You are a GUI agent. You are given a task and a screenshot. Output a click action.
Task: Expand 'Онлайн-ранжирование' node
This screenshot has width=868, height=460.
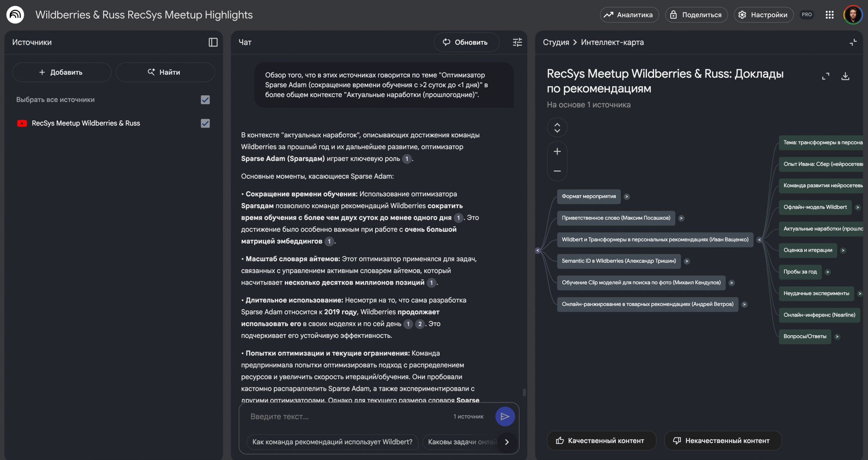[x=744, y=304]
